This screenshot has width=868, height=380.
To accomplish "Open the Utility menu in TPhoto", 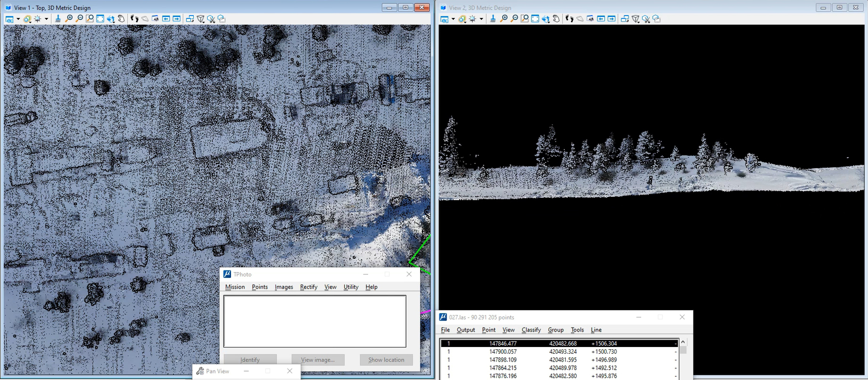I will tap(351, 287).
